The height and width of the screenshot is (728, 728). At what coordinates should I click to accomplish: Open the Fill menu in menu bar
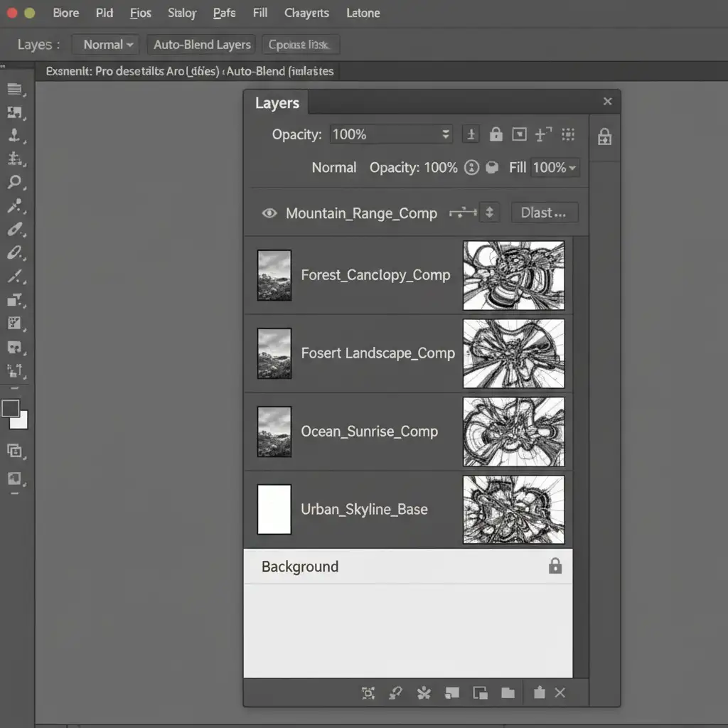click(x=260, y=13)
